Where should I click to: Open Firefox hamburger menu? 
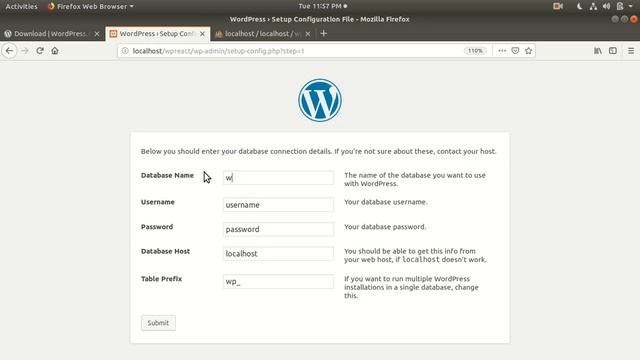[x=631, y=51]
